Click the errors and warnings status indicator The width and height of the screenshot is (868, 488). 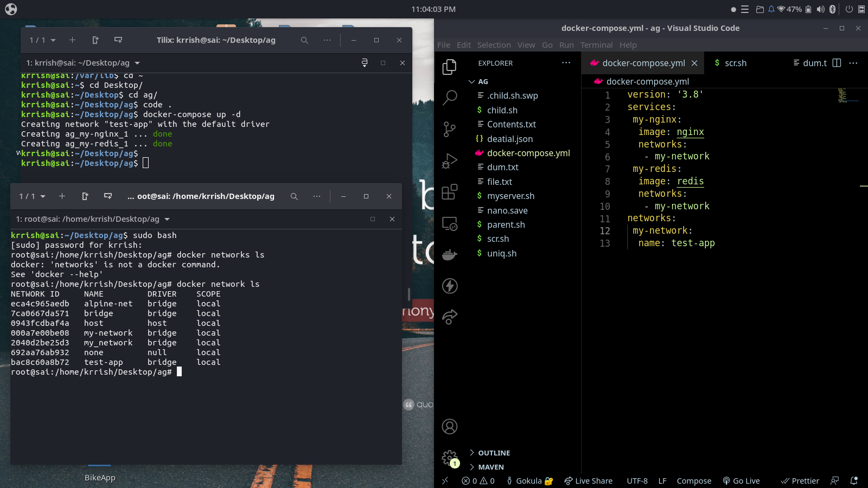pyautogui.click(x=478, y=481)
